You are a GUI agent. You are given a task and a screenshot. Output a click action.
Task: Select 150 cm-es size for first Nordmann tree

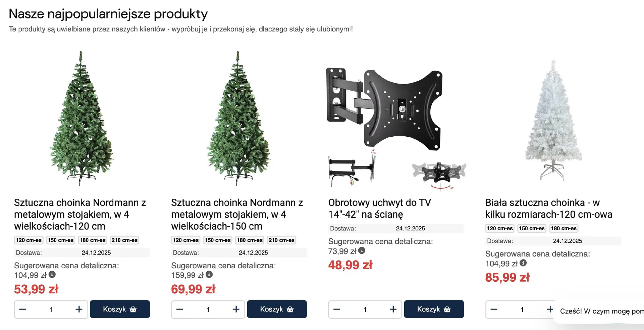point(61,240)
